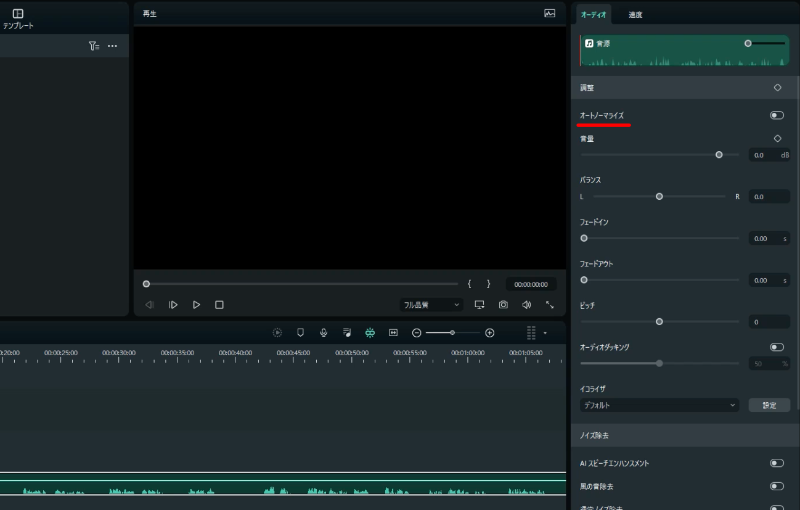Screen dimensions: 800x510
Task: Click the audio ducking slider handle
Action: click(659, 363)
